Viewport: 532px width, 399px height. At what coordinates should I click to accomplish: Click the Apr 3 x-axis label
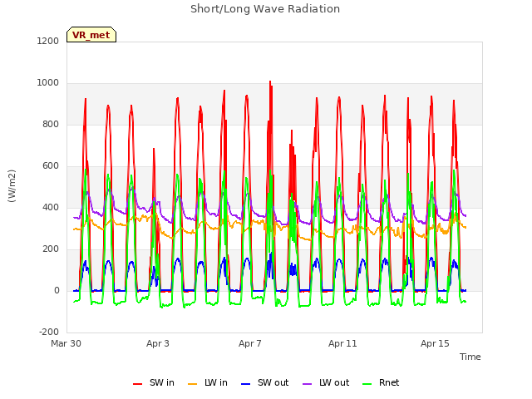tap(157, 343)
